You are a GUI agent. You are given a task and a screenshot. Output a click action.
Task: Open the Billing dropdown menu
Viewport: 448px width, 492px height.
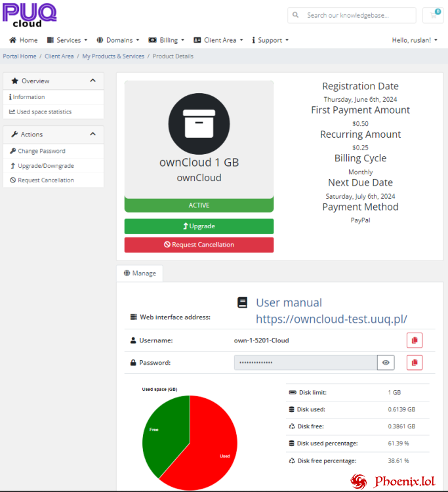pos(166,40)
